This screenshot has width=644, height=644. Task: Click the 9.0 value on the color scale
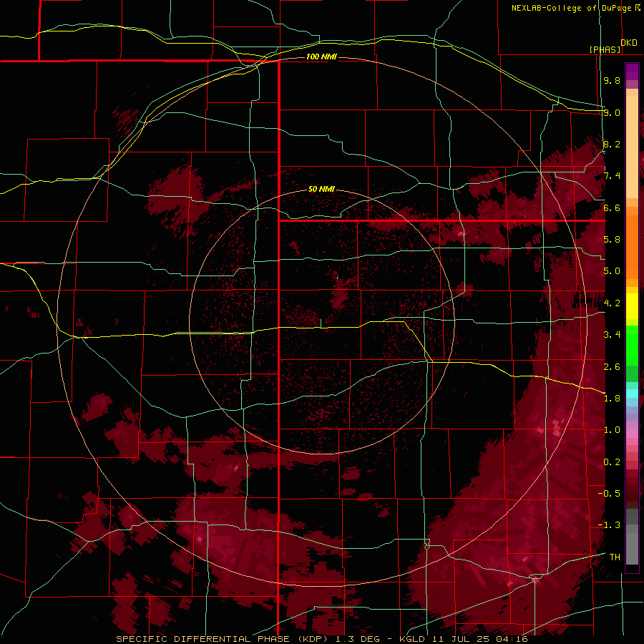point(612,112)
